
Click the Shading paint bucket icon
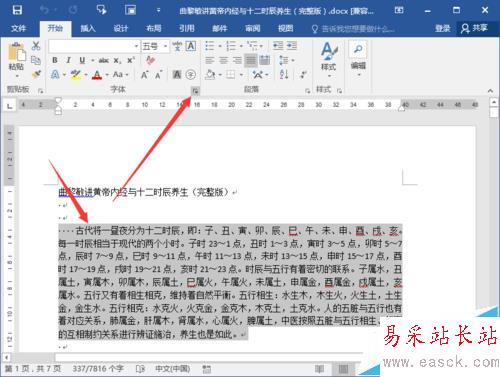(x=210, y=75)
